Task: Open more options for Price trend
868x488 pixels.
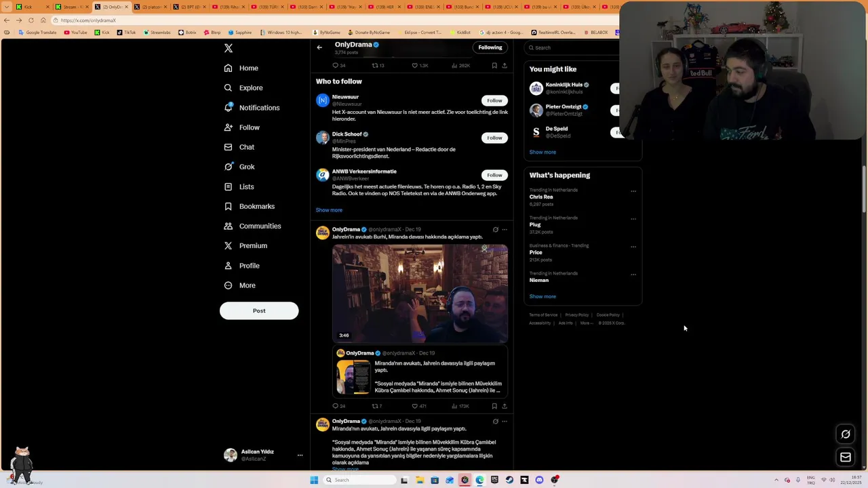Action: pyautogui.click(x=633, y=247)
